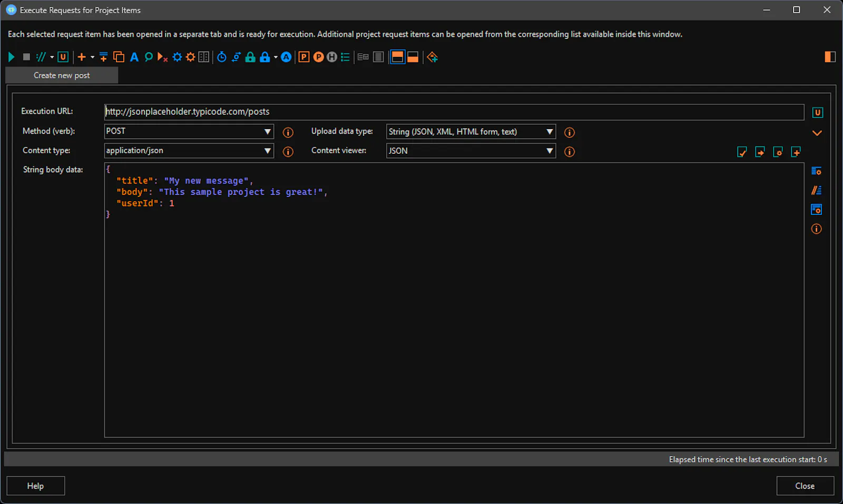The image size is (843, 504).
Task: Click the orange play with red X icon
Action: (x=162, y=57)
